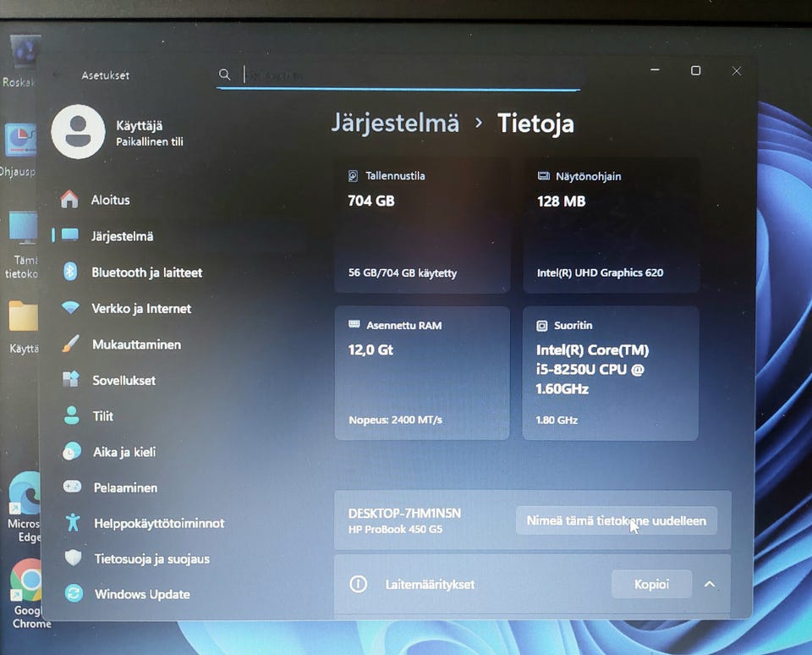Click the Intel(R) UHD Graphics 620 text

click(x=600, y=272)
